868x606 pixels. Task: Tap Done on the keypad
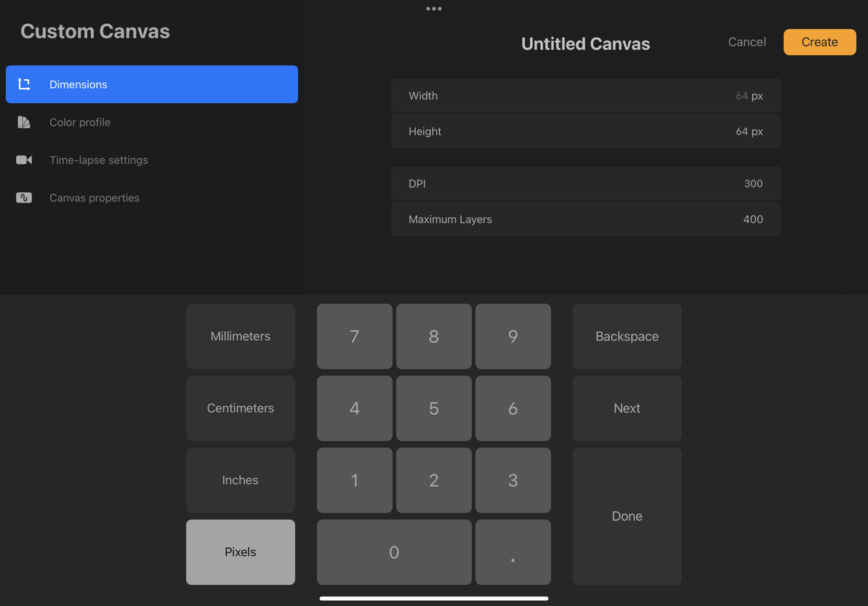pos(627,516)
